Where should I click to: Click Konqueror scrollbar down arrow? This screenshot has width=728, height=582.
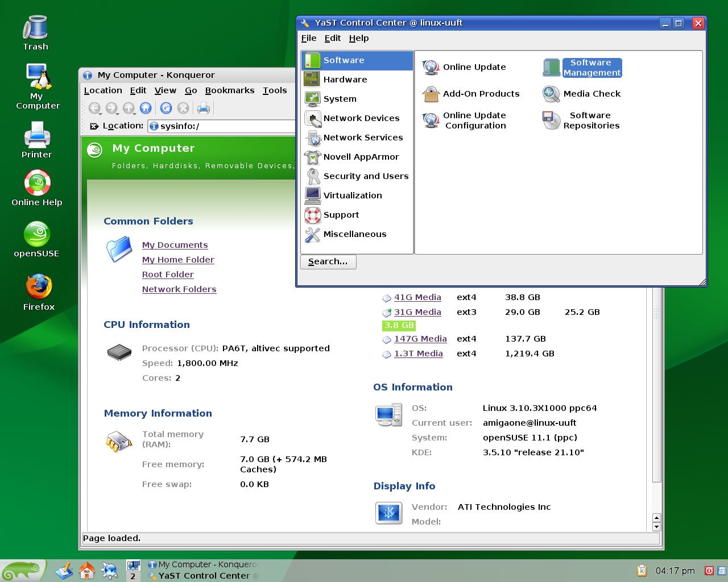[x=656, y=527]
